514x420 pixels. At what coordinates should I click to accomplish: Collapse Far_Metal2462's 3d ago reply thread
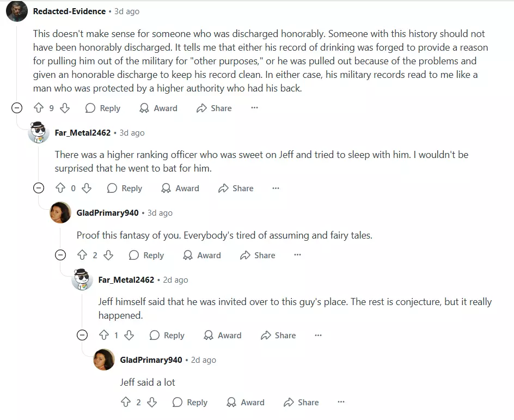point(39,188)
